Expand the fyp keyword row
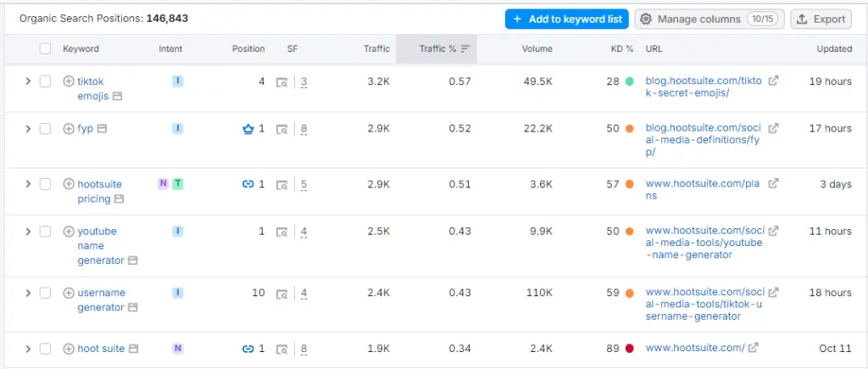 (x=27, y=129)
